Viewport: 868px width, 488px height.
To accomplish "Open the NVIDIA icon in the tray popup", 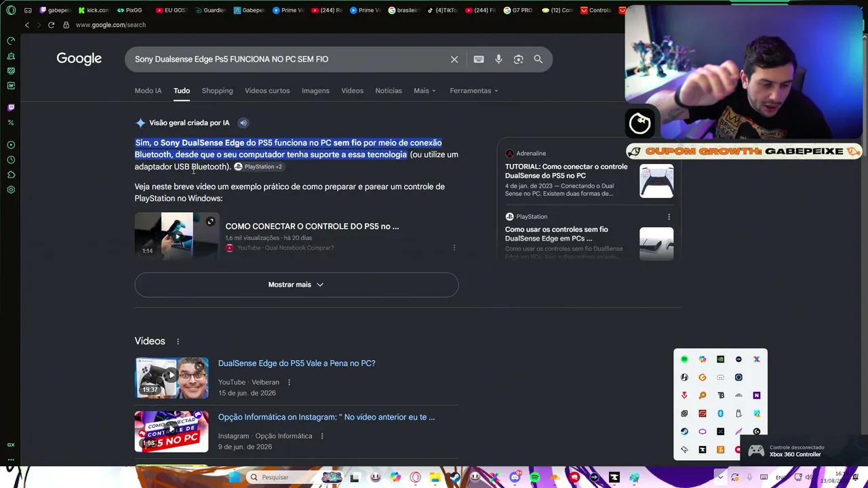I will click(x=720, y=359).
